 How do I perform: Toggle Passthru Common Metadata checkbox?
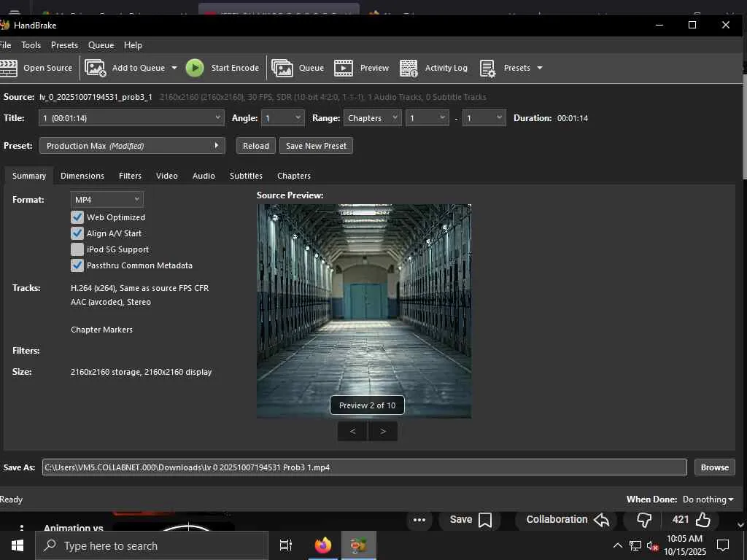[77, 265]
